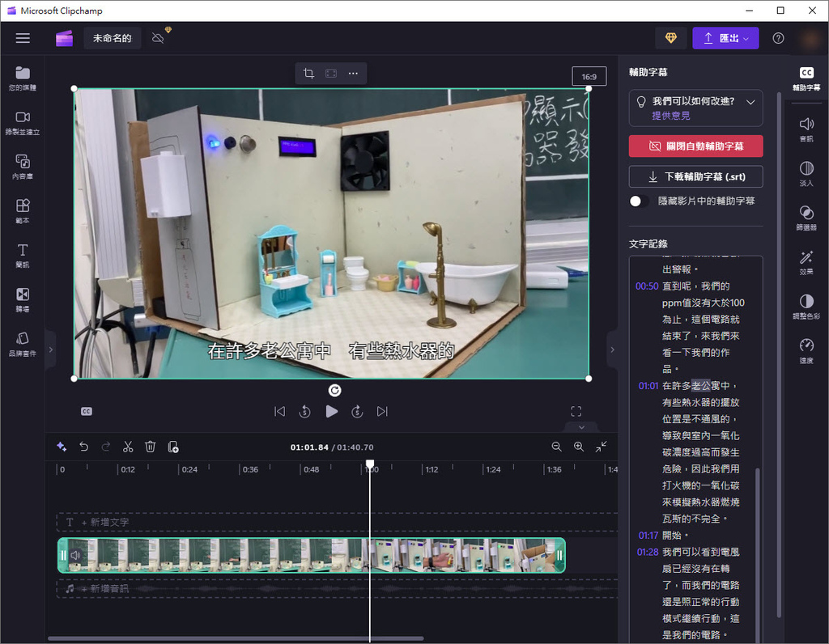Jump to transcript timestamp 01:28
Viewport: 829px width, 644px height.
pyautogui.click(x=647, y=552)
